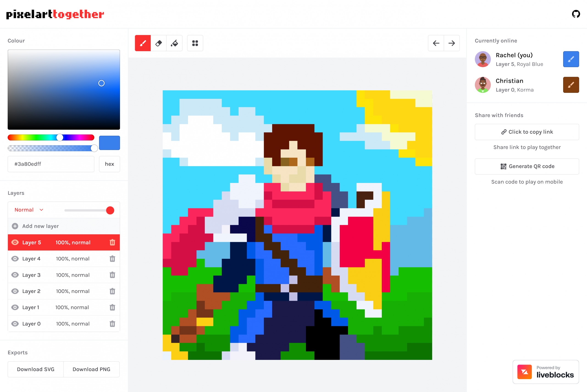The width and height of the screenshot is (587, 392).
Task: Delete Layer 5 with trash icon
Action: pos(113,242)
